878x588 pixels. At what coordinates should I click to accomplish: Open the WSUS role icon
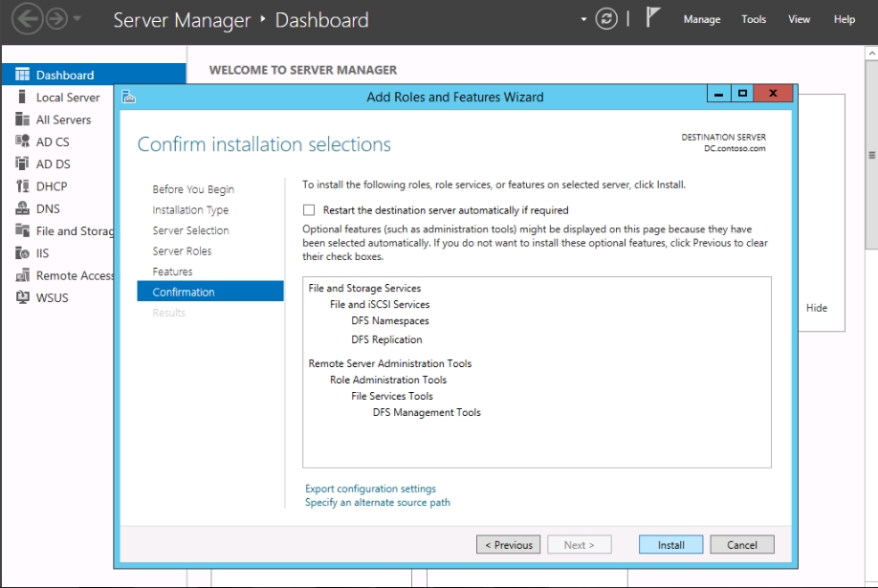22,297
